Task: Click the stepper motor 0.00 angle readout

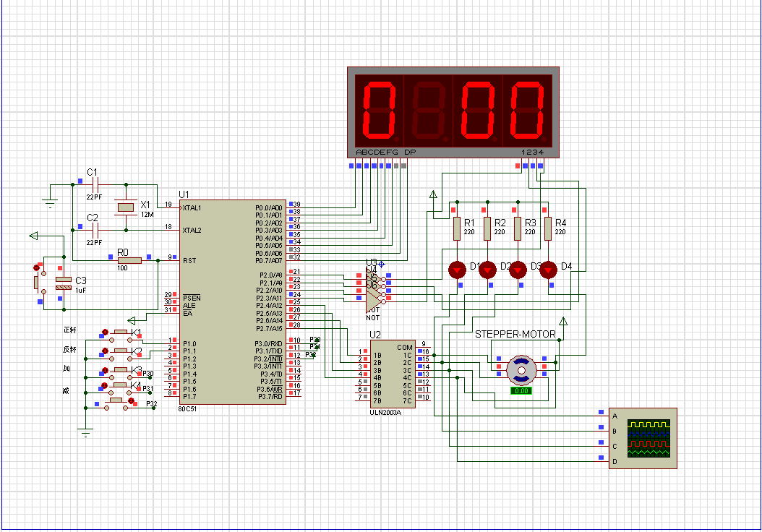Action: (x=521, y=390)
